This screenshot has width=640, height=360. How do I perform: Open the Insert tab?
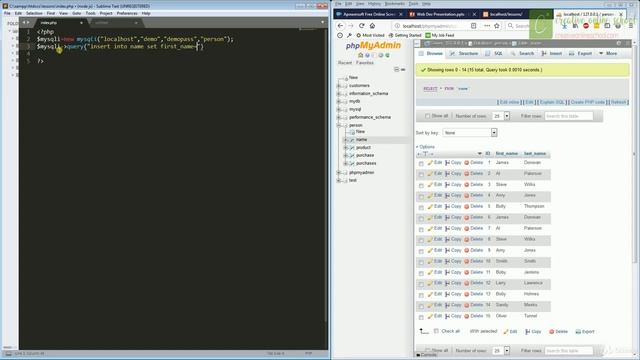pos(552,53)
